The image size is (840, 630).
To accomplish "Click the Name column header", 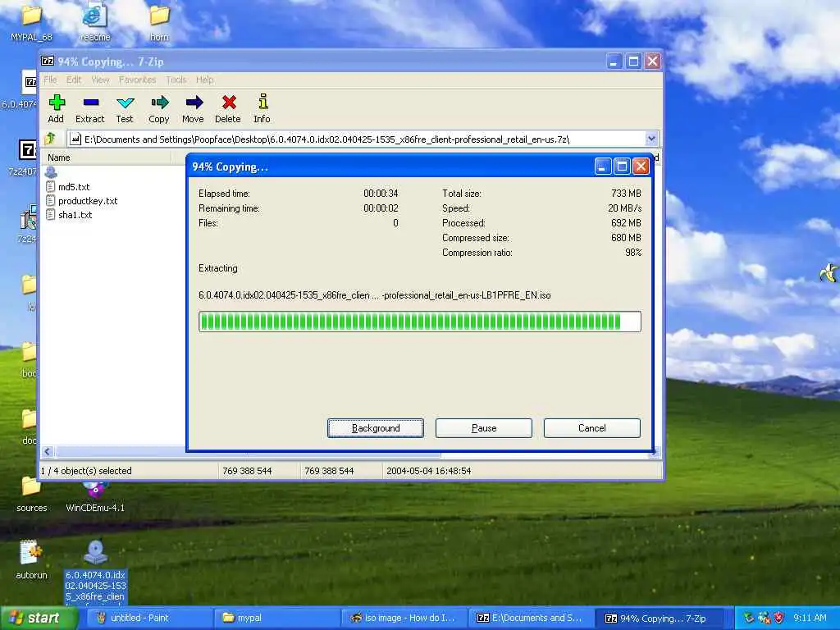I will point(106,157).
